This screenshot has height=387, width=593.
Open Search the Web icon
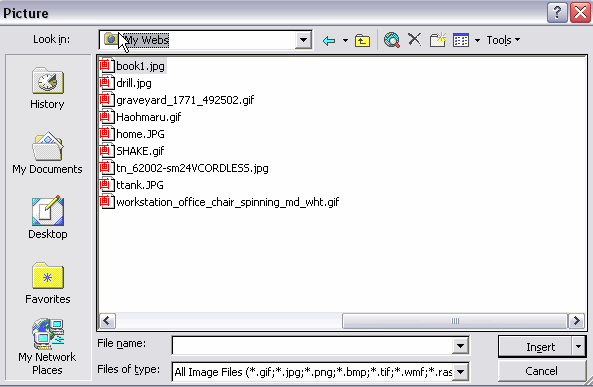click(392, 40)
